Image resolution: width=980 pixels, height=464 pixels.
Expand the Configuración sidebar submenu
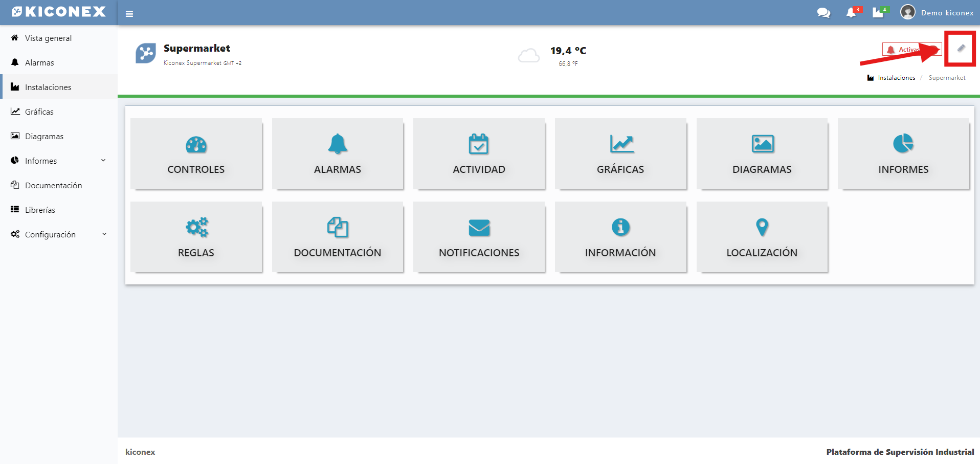[x=59, y=234]
